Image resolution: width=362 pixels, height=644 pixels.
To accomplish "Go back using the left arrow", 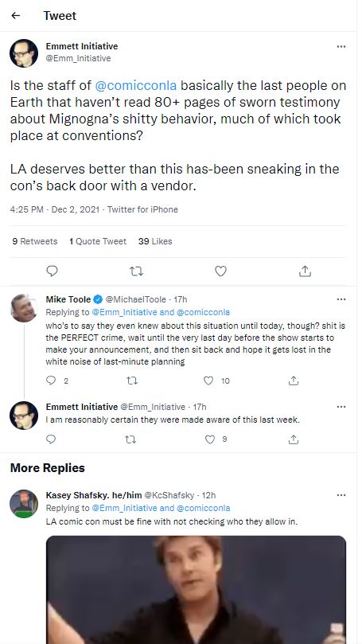I will click(x=16, y=16).
